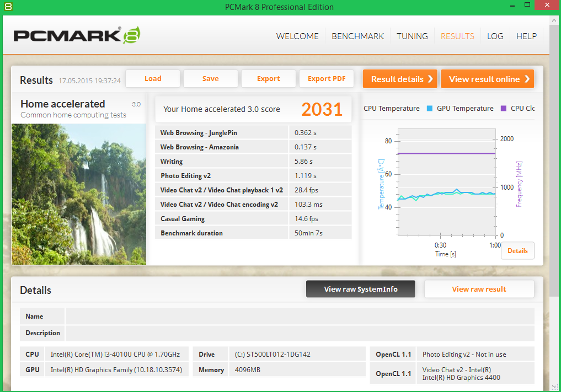561x392 pixels.
Task: Click the temperature chart plot area
Action: tap(446, 182)
